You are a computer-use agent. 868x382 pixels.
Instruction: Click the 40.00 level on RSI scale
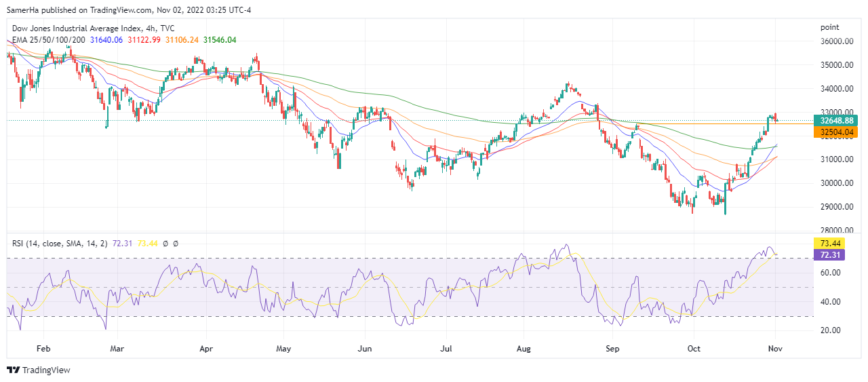830,302
